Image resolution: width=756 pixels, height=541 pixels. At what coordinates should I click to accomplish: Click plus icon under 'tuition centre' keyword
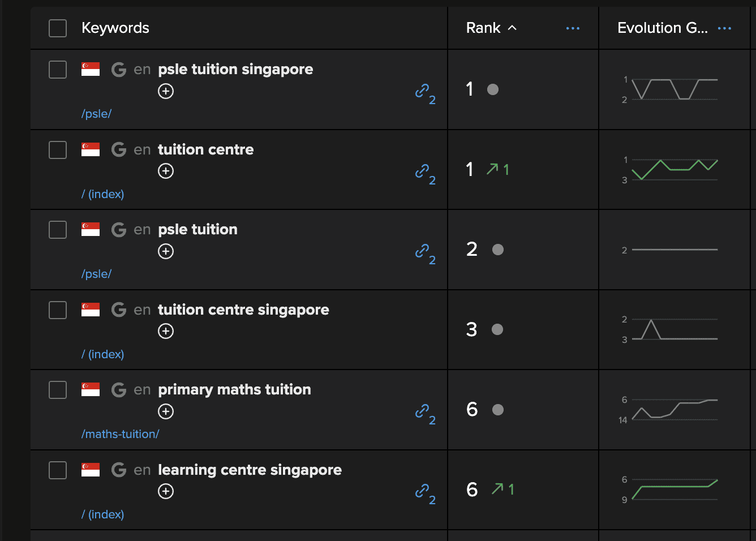[x=166, y=171]
